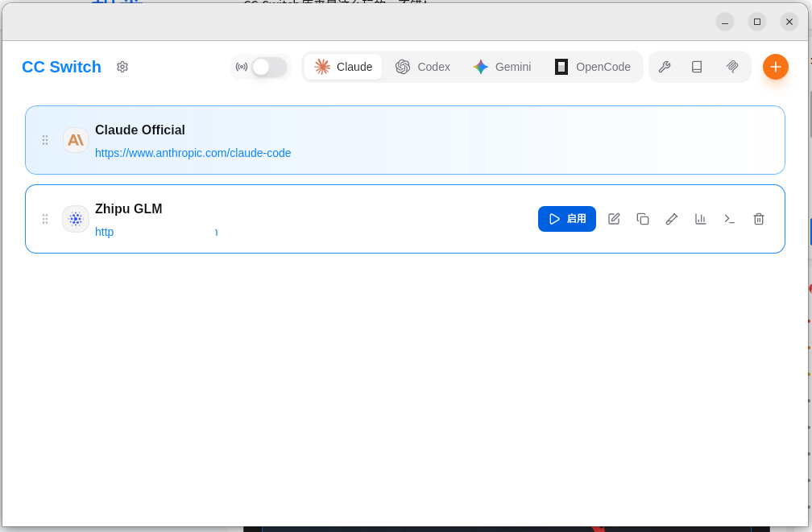Open CC Switch settings gear
Viewport: 812px width, 532px height.
[x=122, y=67]
